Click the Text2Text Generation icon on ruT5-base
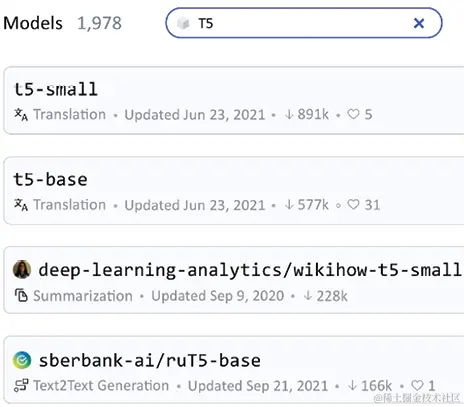The height and width of the screenshot is (407, 464). click(21, 386)
